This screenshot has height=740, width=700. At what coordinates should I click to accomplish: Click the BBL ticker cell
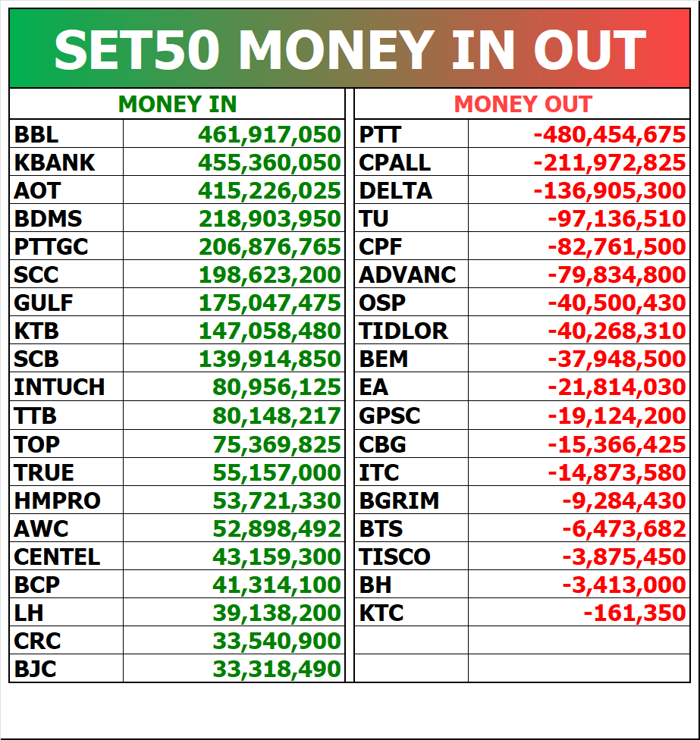66,134
